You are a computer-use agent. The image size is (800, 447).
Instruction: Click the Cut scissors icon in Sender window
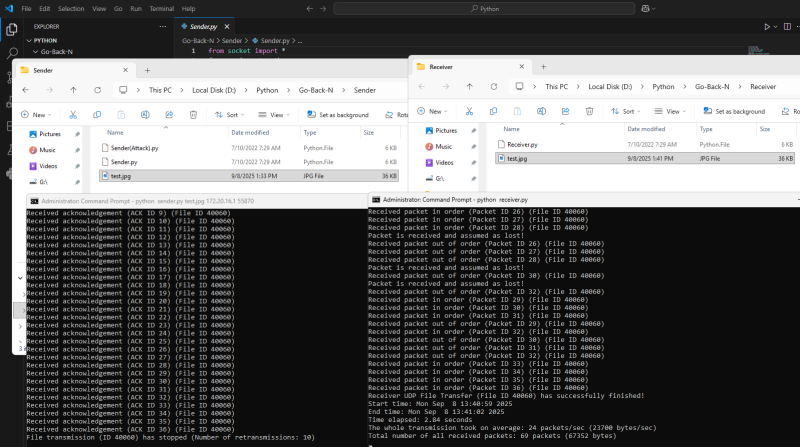pos(75,115)
